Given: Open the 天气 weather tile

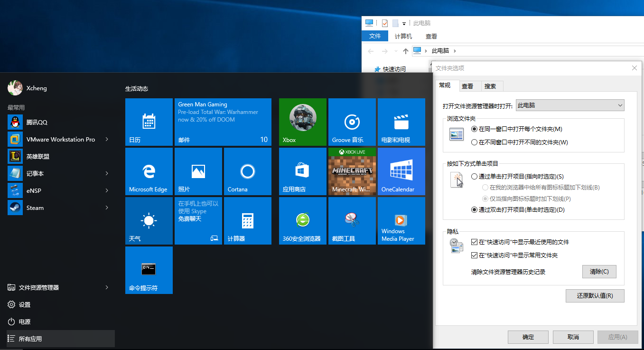Looking at the screenshot, I should [149, 221].
